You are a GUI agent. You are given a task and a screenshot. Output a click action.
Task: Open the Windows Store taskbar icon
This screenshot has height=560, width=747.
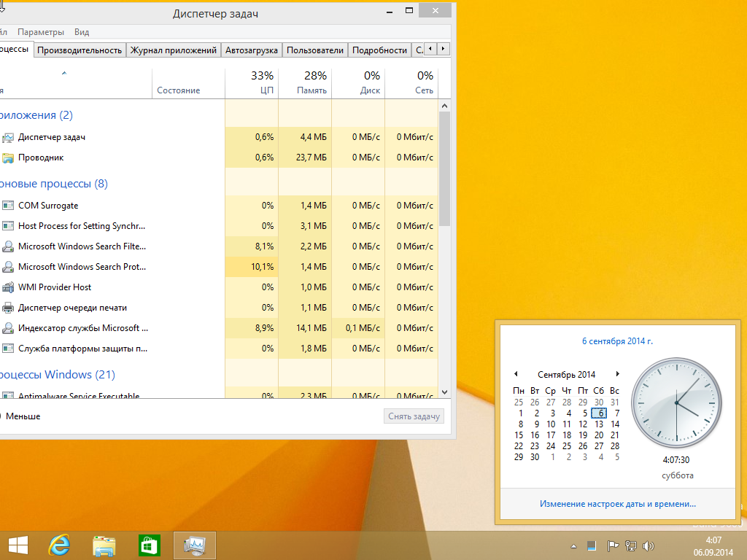coord(149,545)
